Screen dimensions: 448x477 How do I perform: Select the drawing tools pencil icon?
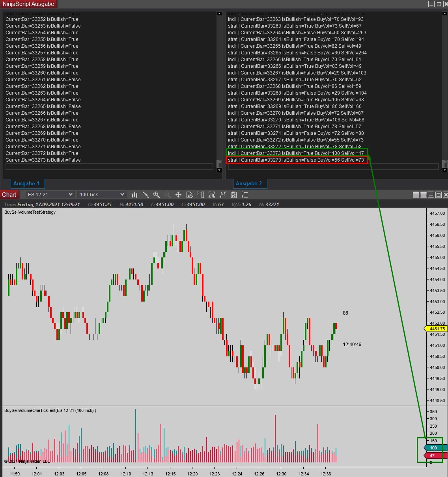point(146,195)
